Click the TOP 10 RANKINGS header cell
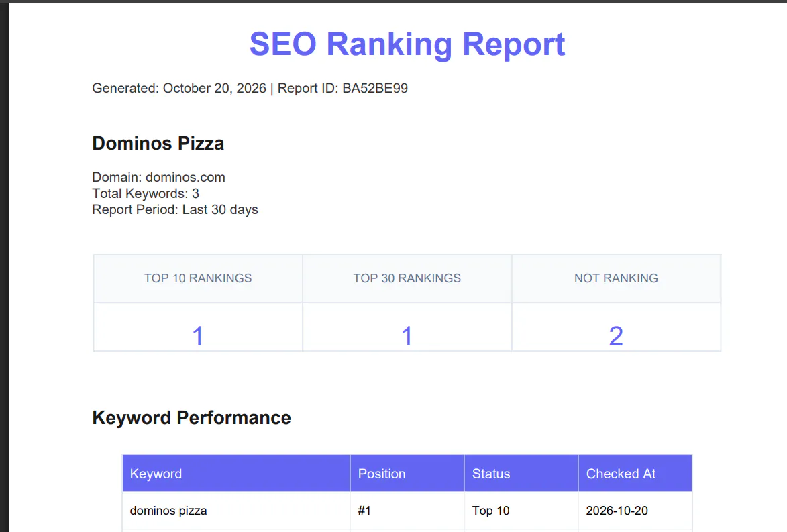Image resolution: width=787 pixels, height=532 pixels. tap(198, 278)
